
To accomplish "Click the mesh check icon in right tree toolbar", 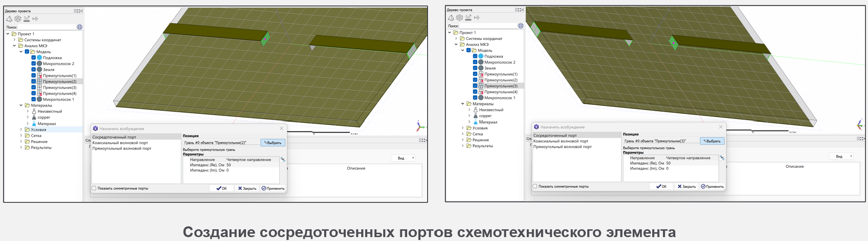I will [468, 18].
